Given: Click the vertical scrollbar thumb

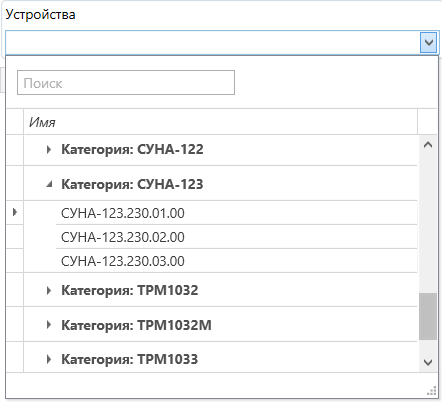Looking at the screenshot, I should (x=428, y=316).
